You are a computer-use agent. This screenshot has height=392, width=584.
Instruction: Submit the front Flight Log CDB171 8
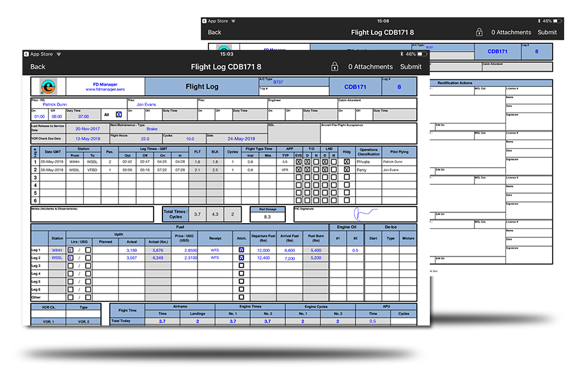pos(411,67)
